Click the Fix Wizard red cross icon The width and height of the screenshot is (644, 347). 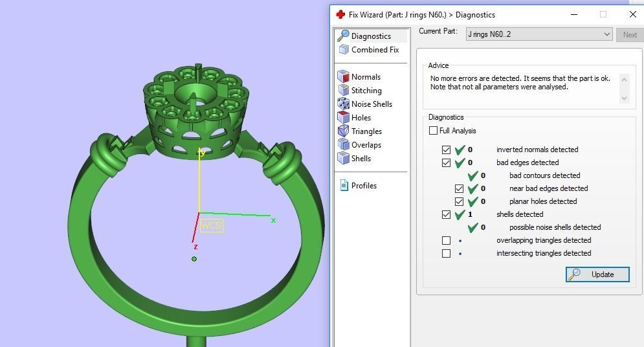coord(340,14)
